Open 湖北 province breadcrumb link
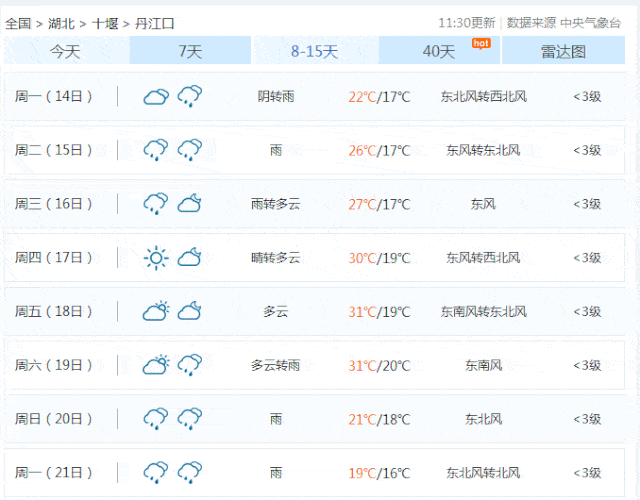This screenshot has height=500, width=640. click(x=61, y=23)
